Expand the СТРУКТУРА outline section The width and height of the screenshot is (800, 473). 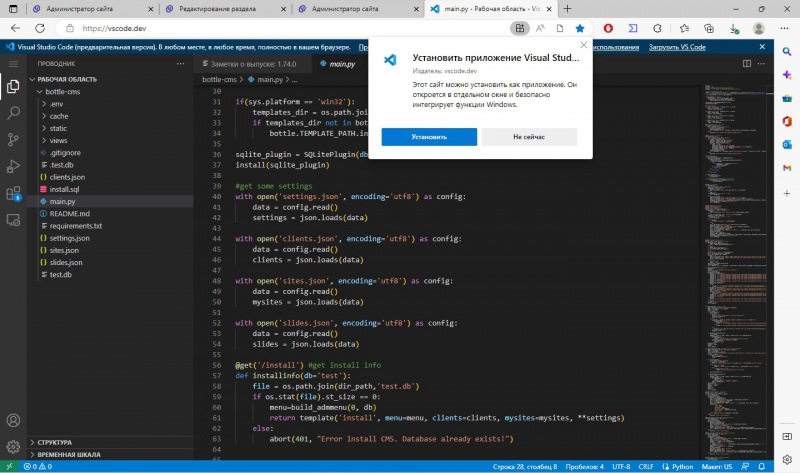point(56,441)
